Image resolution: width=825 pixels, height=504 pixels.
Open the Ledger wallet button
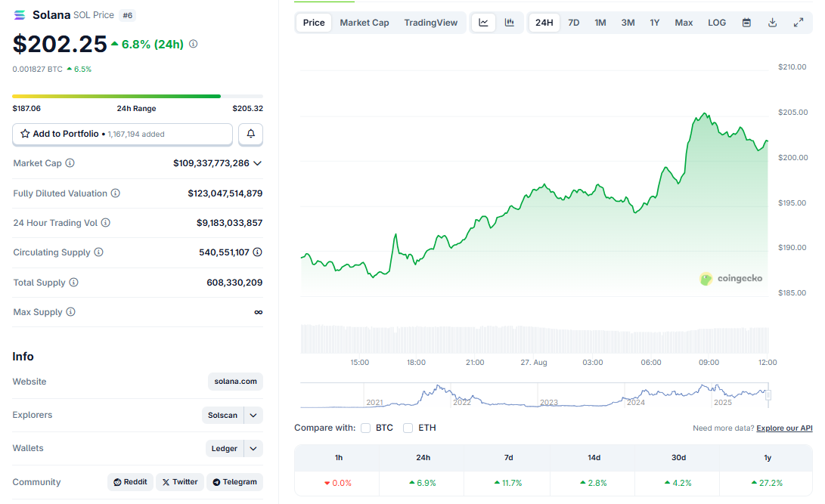pyautogui.click(x=224, y=448)
